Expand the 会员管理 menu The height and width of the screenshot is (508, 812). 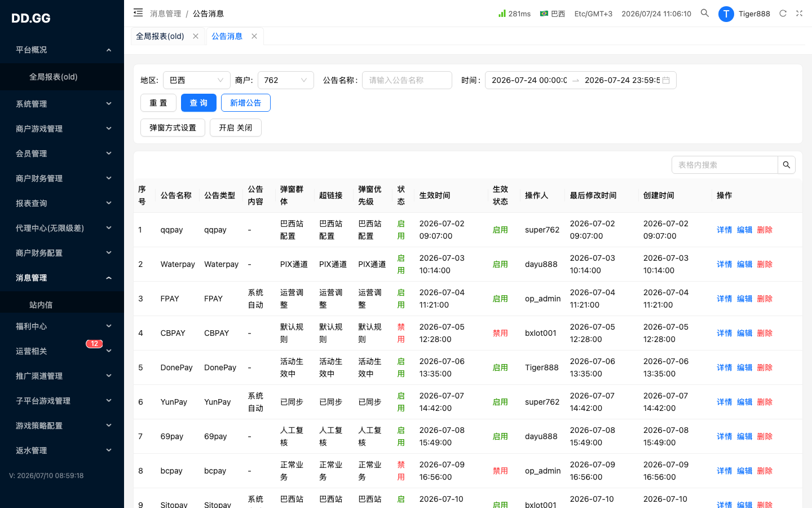(62, 154)
